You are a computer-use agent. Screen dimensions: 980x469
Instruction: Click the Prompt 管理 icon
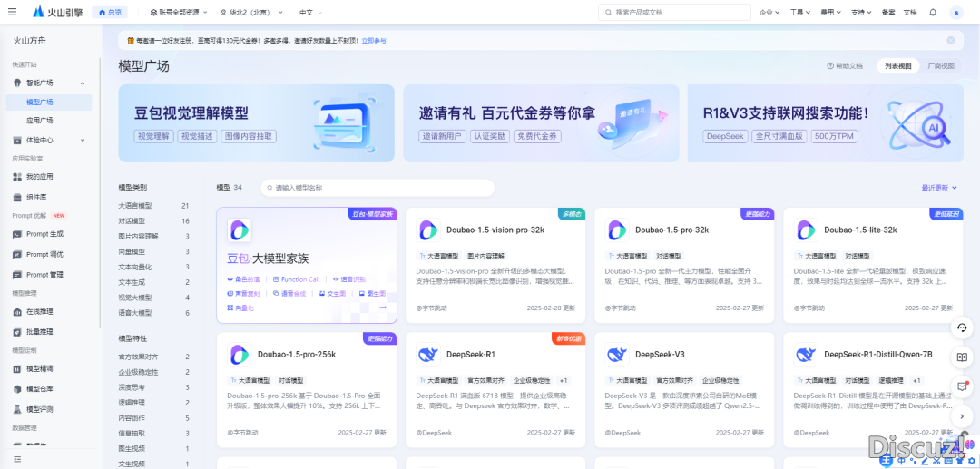[x=17, y=275]
